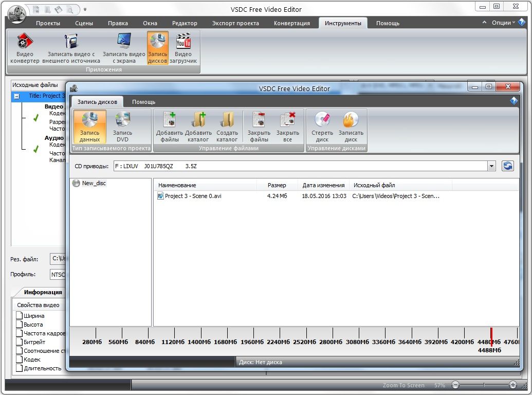Open the main window Помощь tab
The image size is (532, 395).
click(x=388, y=23)
